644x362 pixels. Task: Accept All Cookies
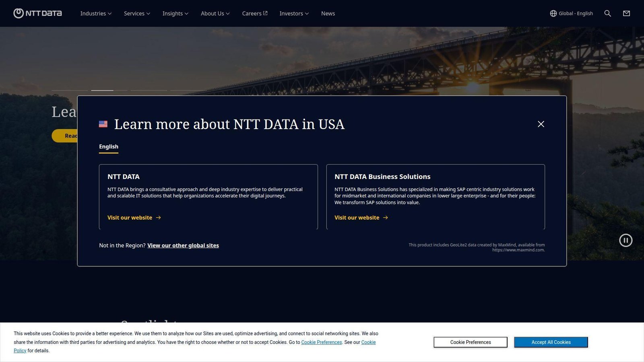click(x=551, y=342)
